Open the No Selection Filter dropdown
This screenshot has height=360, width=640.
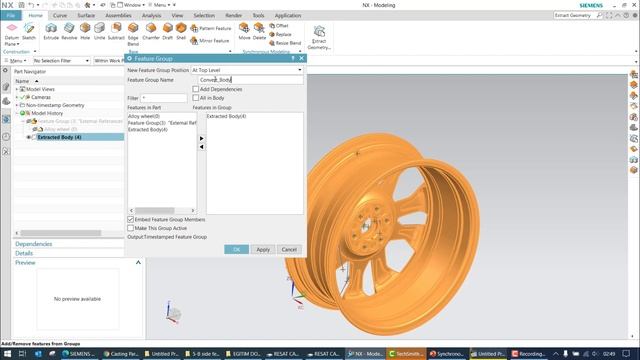pos(62,60)
